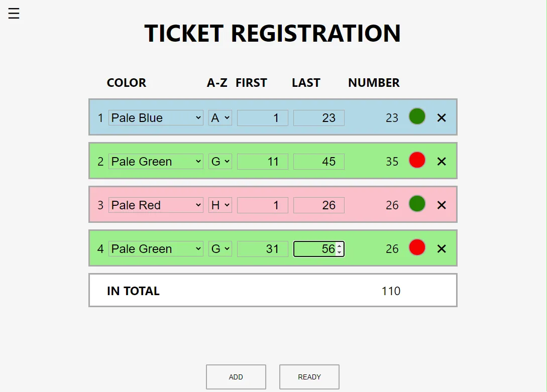Remove row 3 Pale Red entry
547x392 pixels.
pos(442,205)
